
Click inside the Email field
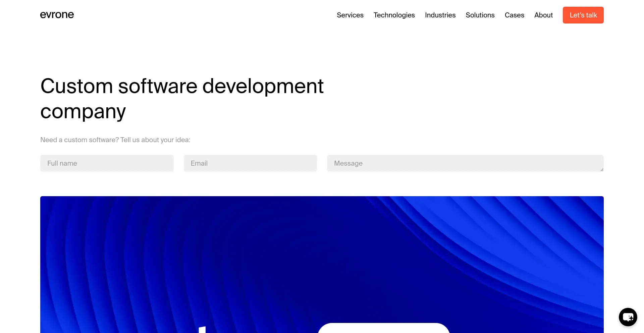tap(250, 163)
